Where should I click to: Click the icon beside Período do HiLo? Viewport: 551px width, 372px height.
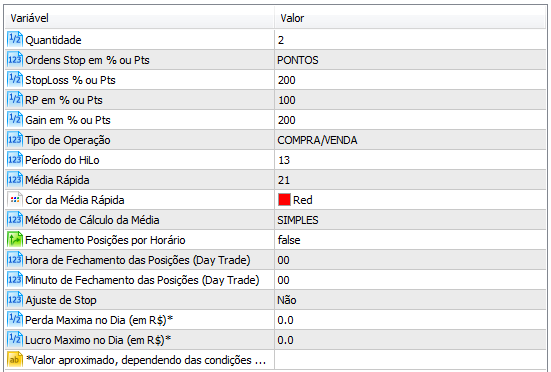(15, 160)
